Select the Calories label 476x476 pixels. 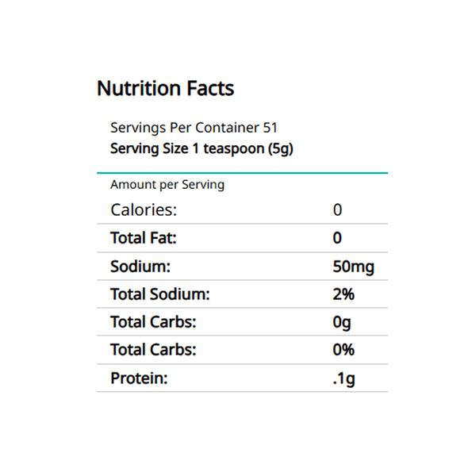(x=144, y=210)
